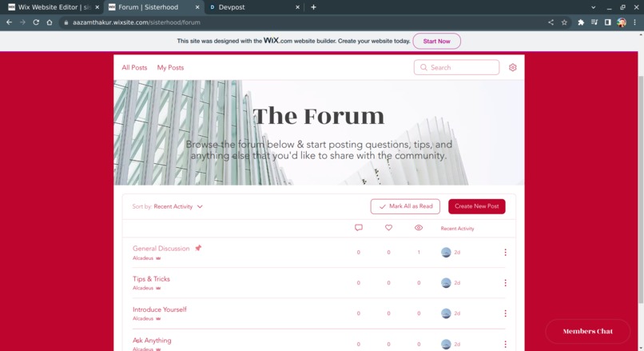
Task: Open more options for General Discussion row
Action: point(505,253)
